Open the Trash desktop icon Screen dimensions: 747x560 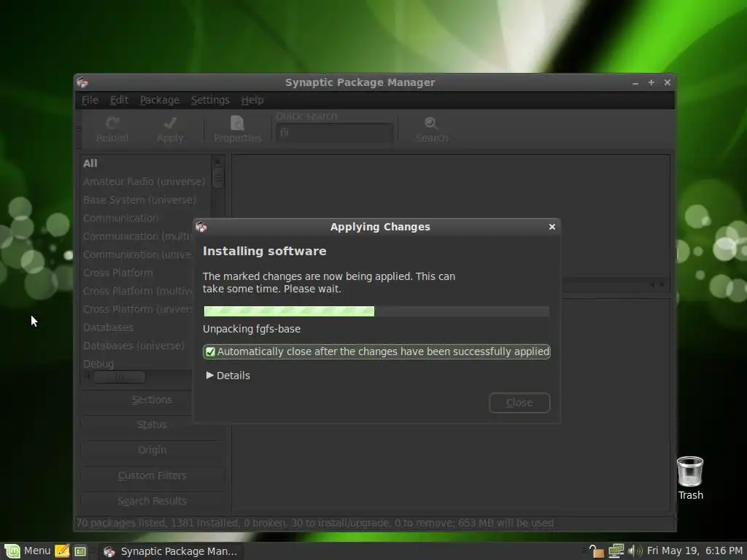click(690, 471)
